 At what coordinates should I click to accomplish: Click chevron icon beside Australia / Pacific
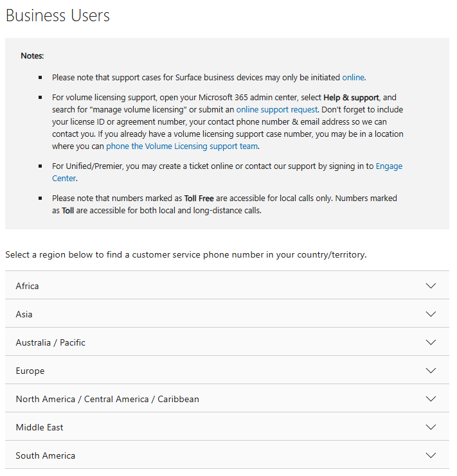[431, 342]
